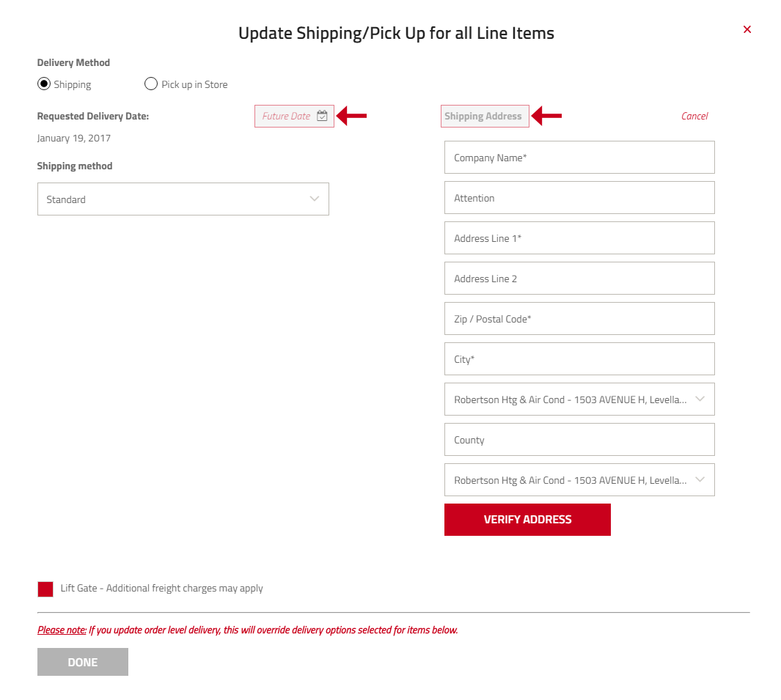Click the Lift Gate freight charges text

click(x=162, y=589)
